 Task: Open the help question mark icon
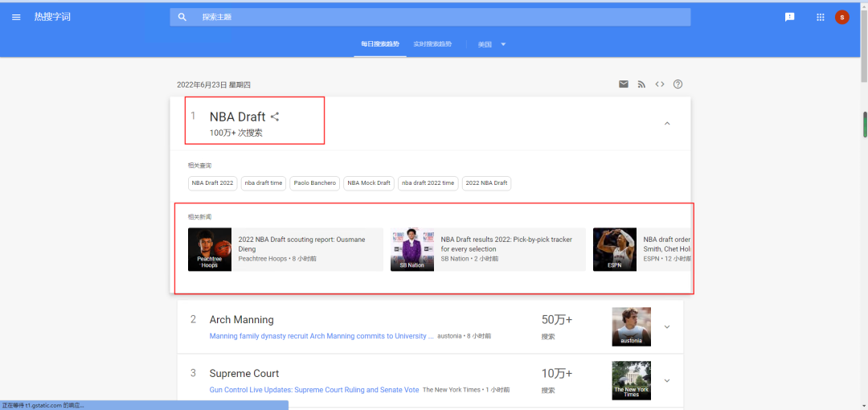click(x=678, y=84)
